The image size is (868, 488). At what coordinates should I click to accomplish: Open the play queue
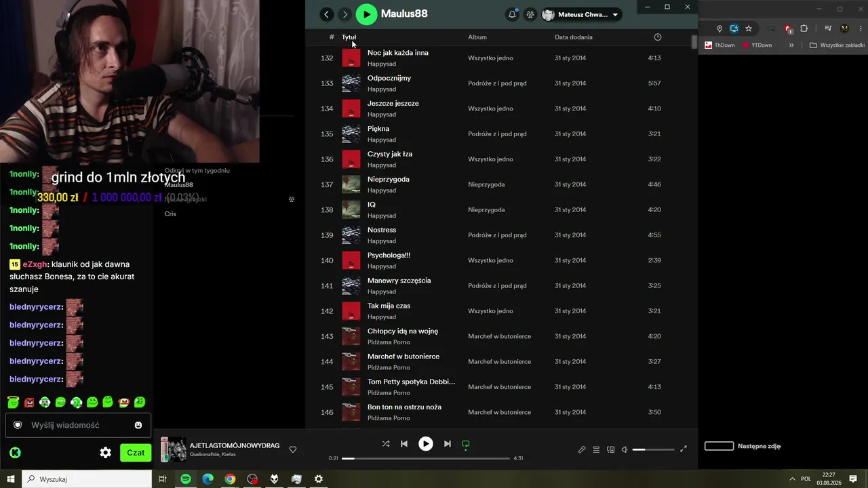pos(596,449)
